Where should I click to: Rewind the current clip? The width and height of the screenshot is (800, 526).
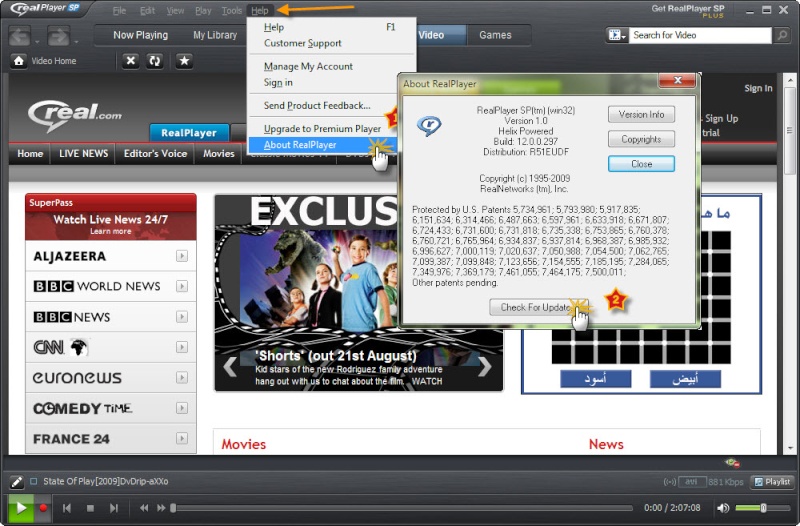[x=144, y=508]
